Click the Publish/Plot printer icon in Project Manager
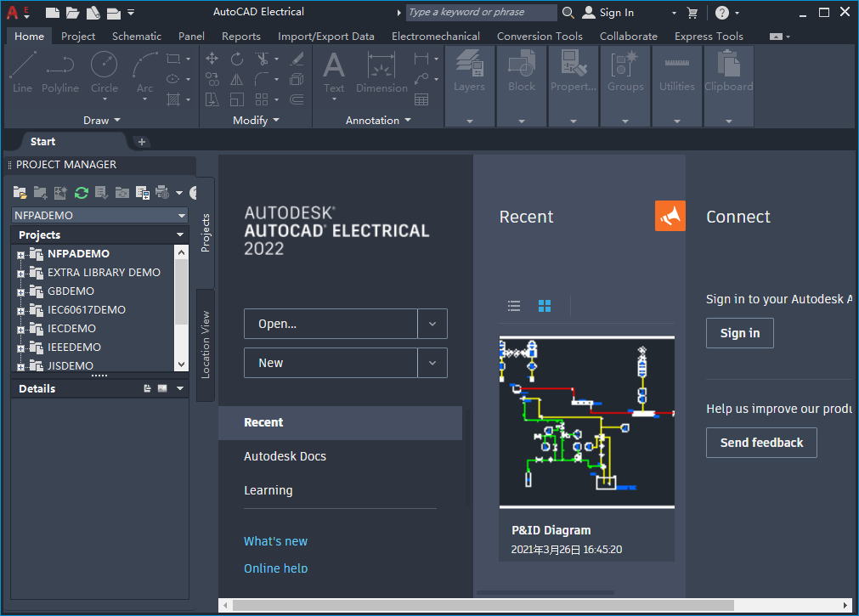The height and width of the screenshot is (616, 859). pyautogui.click(x=162, y=192)
